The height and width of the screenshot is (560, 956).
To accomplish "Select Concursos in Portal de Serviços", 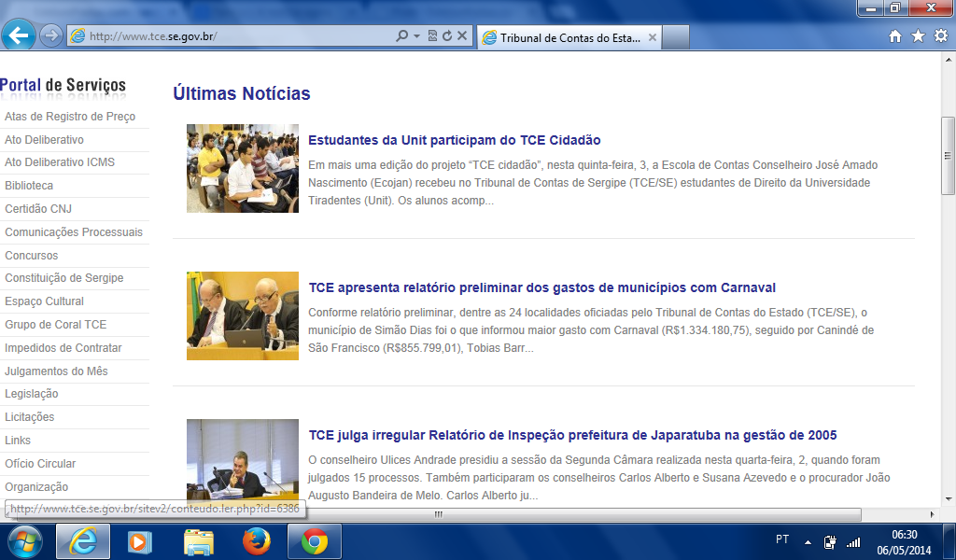I will (x=31, y=256).
